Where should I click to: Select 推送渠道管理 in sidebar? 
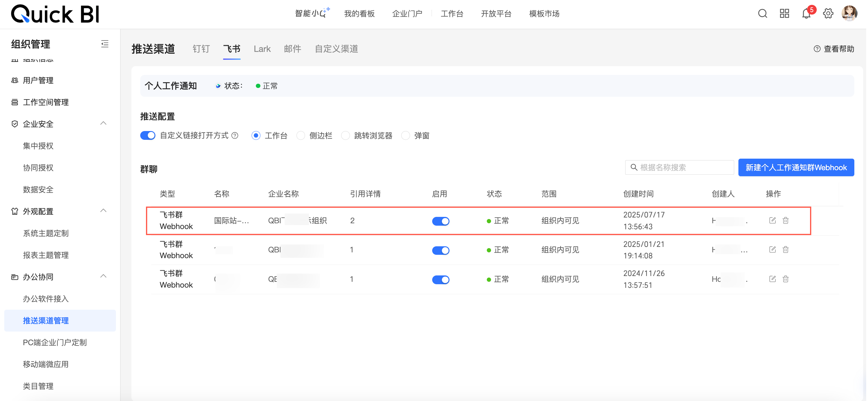(60, 321)
